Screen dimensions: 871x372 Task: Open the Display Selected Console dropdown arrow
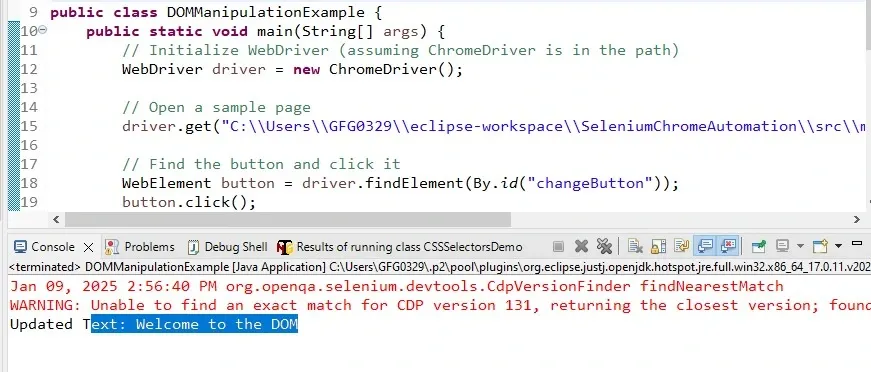[800, 246]
